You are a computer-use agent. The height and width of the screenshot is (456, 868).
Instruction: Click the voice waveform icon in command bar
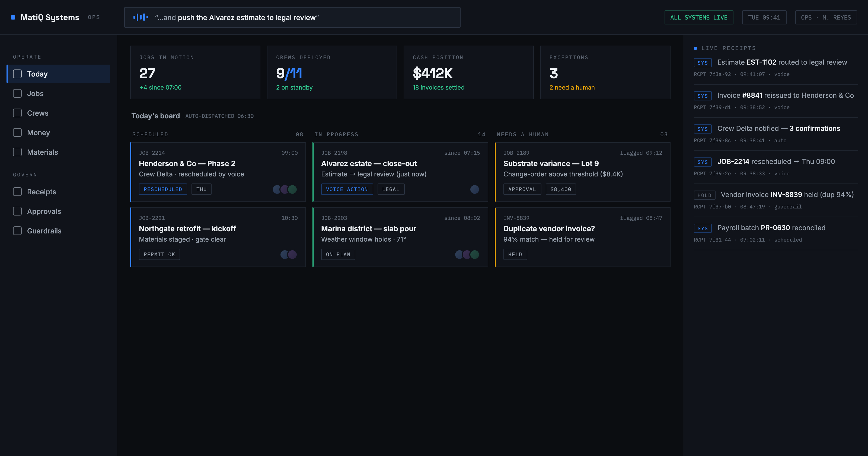tap(141, 17)
